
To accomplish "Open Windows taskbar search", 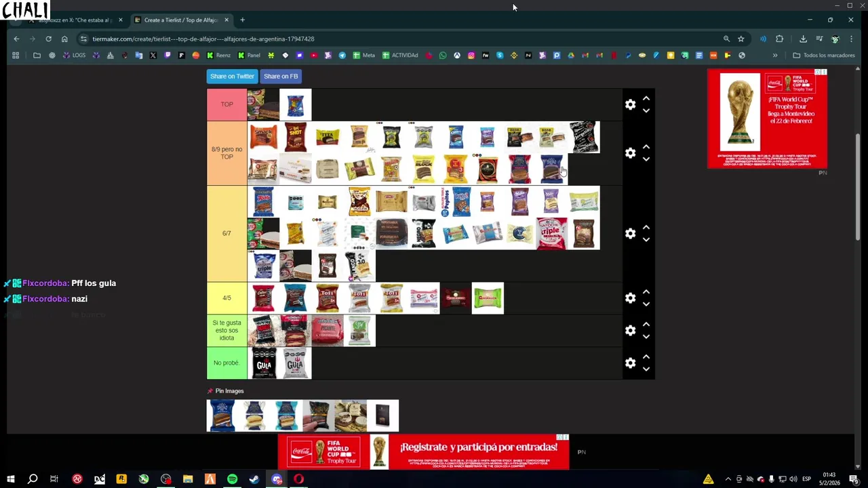I will (32, 479).
